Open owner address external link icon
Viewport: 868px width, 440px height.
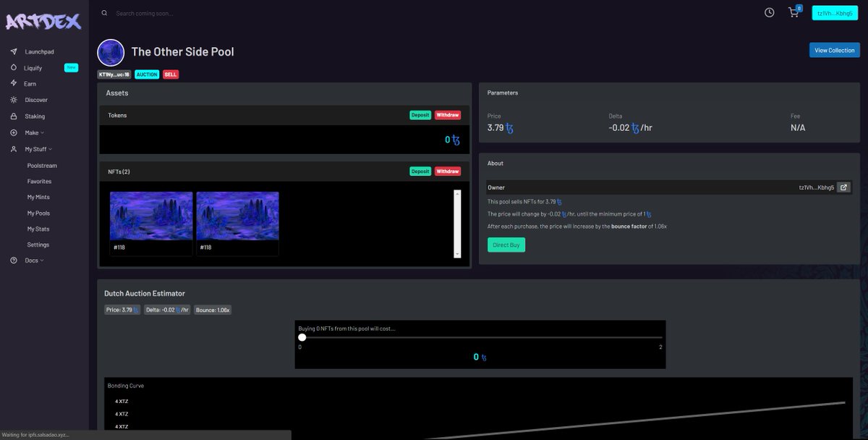point(843,187)
